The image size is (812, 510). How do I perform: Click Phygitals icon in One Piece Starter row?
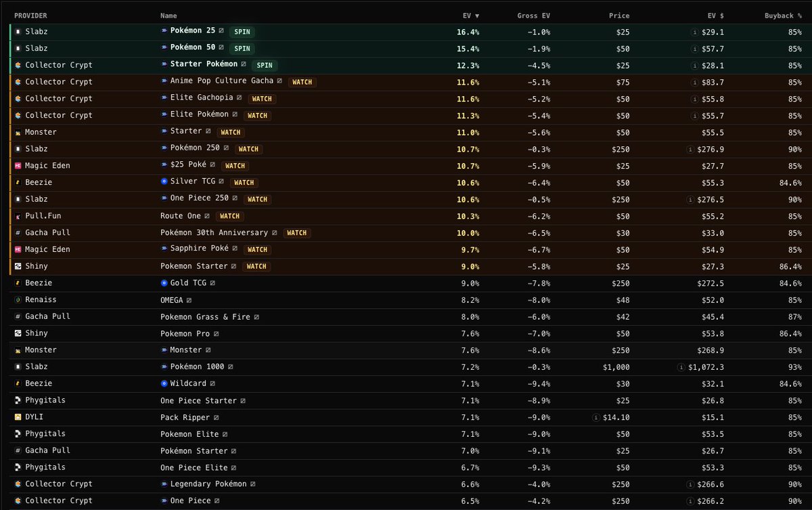coord(18,400)
